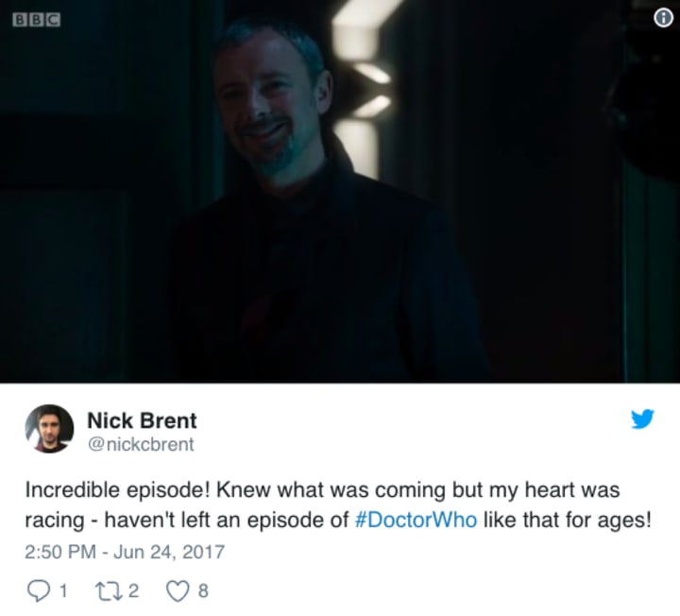Click the BBC logo watermark

coord(37,20)
